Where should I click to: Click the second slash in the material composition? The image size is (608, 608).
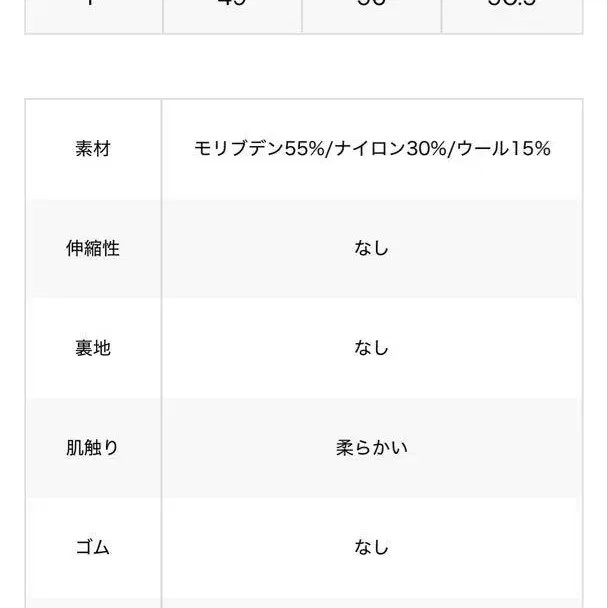(x=452, y=149)
